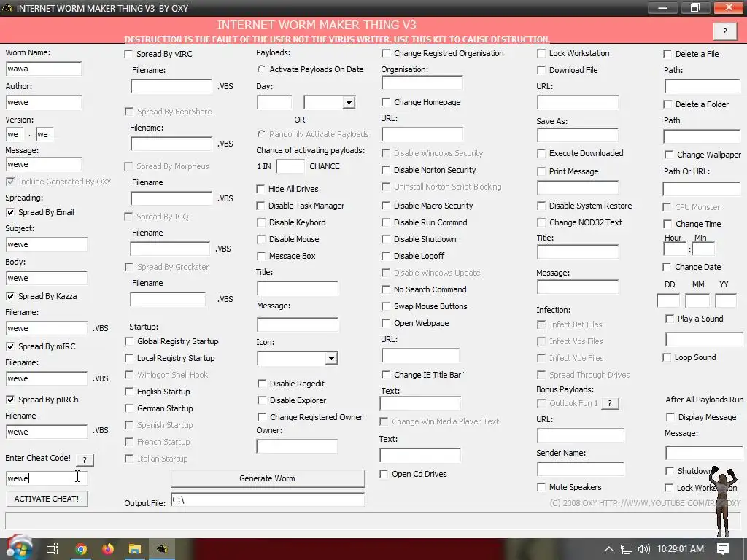Image resolution: width=747 pixels, height=560 pixels.
Task: Click the Outlook Fun 1 help button
Action: [610, 403]
